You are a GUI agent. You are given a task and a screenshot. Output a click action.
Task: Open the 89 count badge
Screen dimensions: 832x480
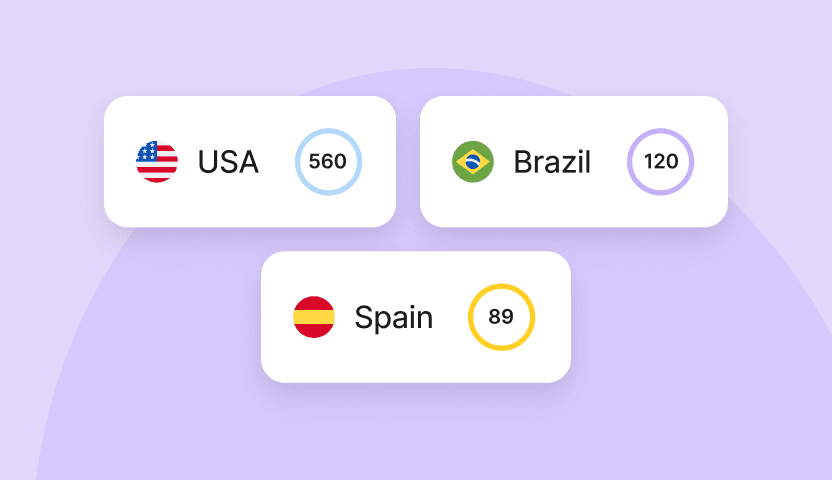click(x=501, y=317)
